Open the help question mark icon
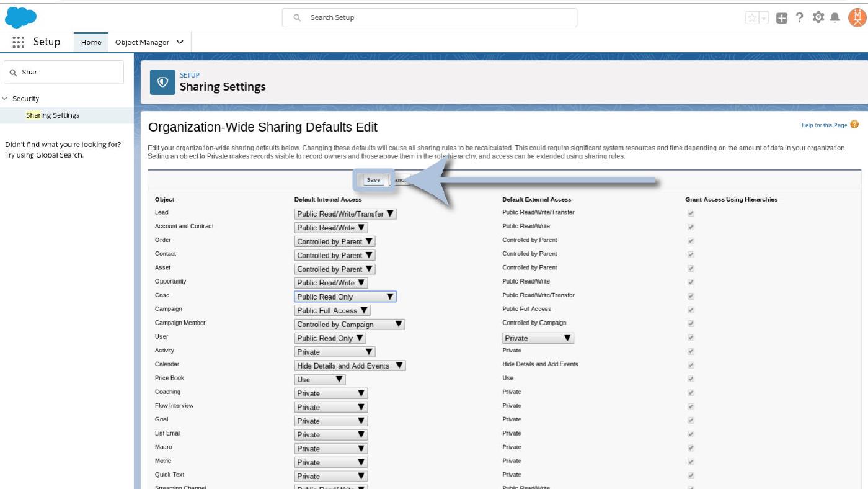The width and height of the screenshot is (868, 489). [799, 17]
